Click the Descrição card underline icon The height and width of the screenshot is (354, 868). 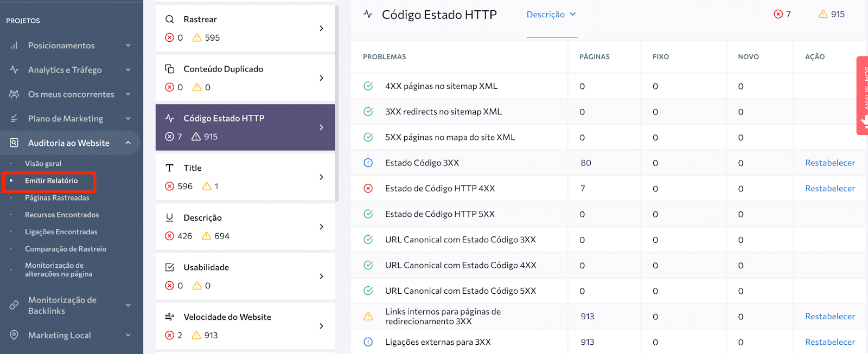170,217
